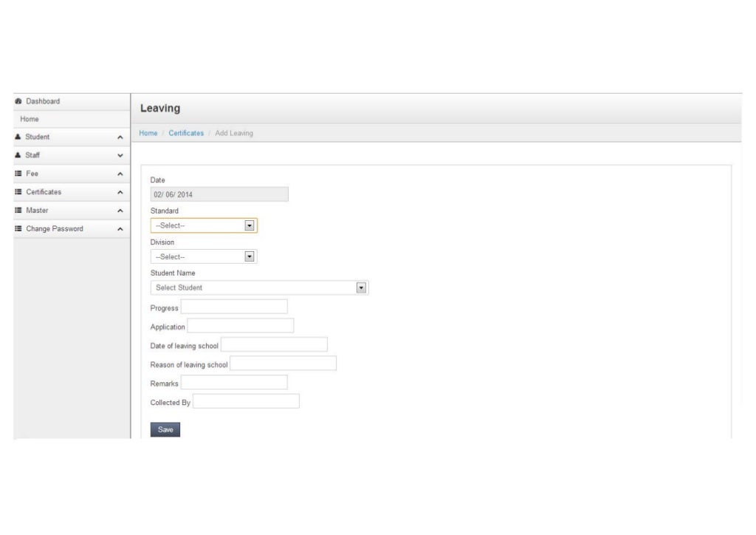Click the Master list icon
The height and width of the screenshot is (535, 756).
pos(18,211)
